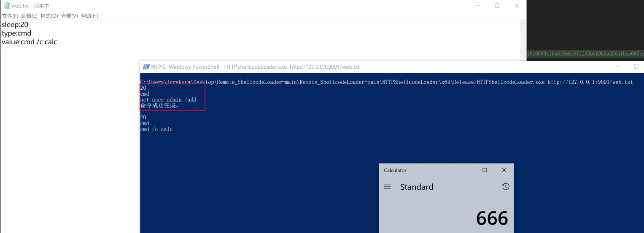Click the 'Standard' mode heading in Calculator
The width and height of the screenshot is (644, 233).
417,187
